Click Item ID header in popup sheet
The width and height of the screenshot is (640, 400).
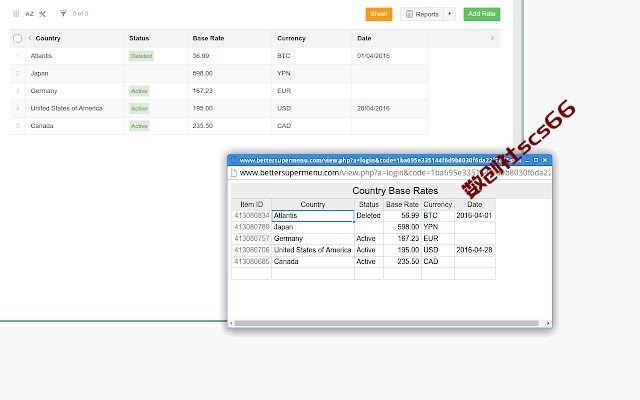pyautogui.click(x=251, y=204)
